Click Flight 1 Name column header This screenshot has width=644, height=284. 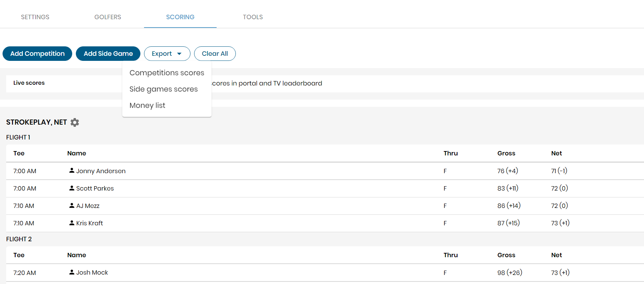tap(77, 153)
